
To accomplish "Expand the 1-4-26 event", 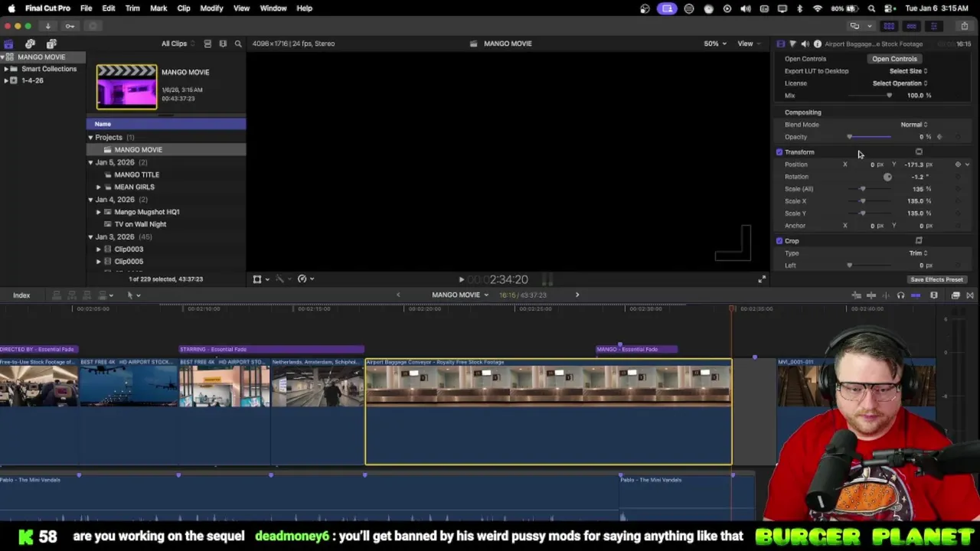I will click(x=6, y=80).
